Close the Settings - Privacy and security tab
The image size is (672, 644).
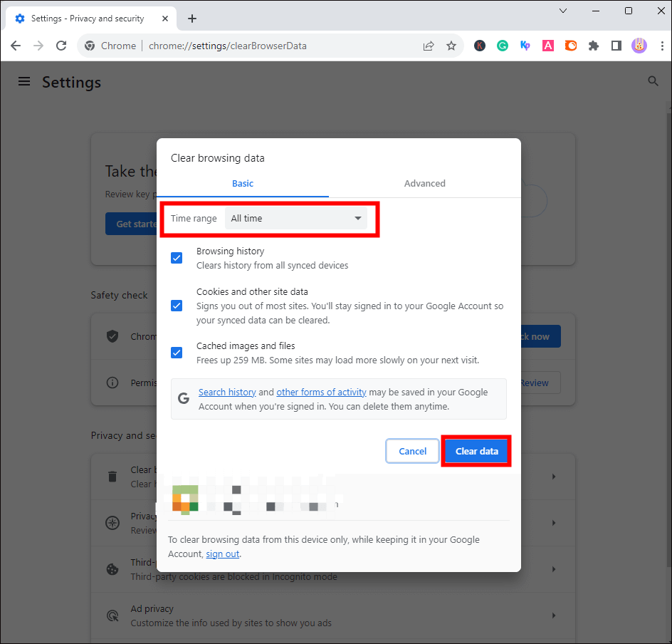click(165, 19)
